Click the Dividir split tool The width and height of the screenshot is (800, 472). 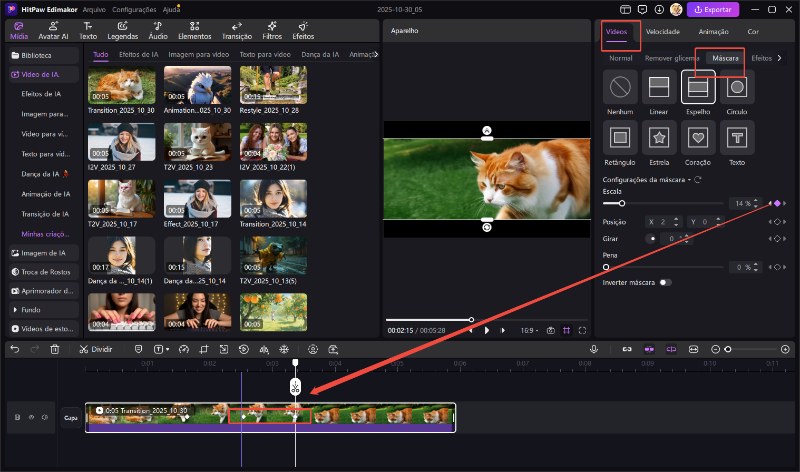pos(95,349)
